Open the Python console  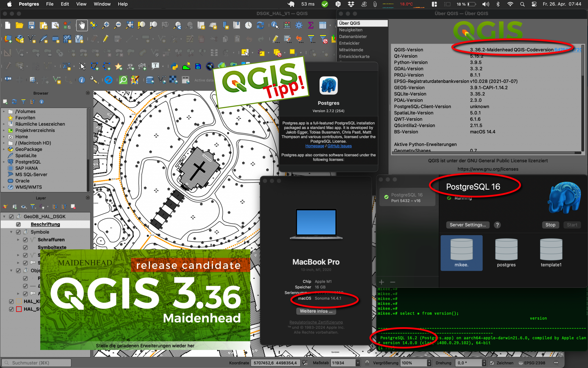click(x=175, y=66)
